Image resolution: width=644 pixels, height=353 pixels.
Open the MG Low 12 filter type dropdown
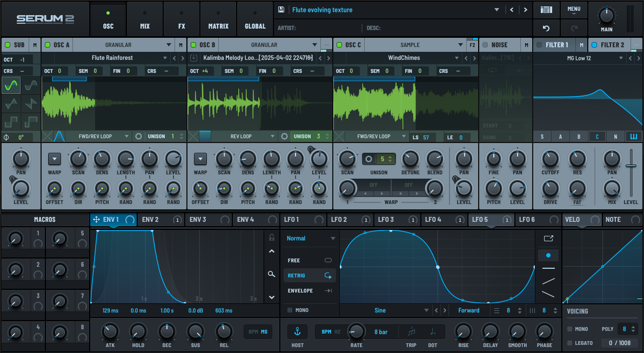[621, 58]
